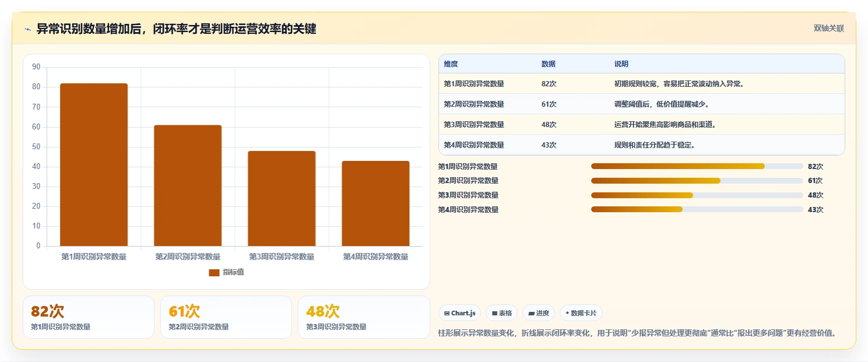
Task: Click the 数据卡片 chip sparkle icon
Action: (x=567, y=313)
